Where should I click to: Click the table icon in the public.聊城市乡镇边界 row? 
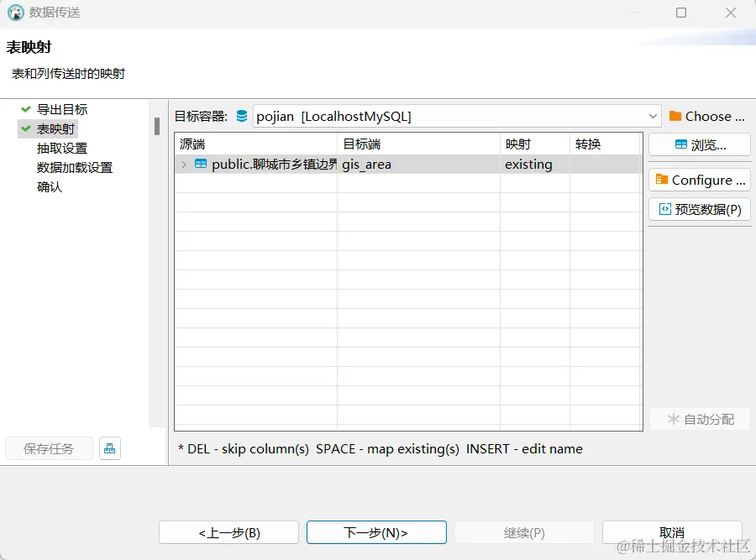pos(201,164)
